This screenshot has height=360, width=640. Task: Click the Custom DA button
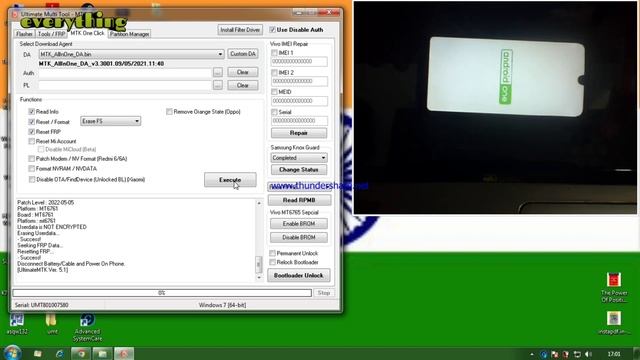pos(243,54)
